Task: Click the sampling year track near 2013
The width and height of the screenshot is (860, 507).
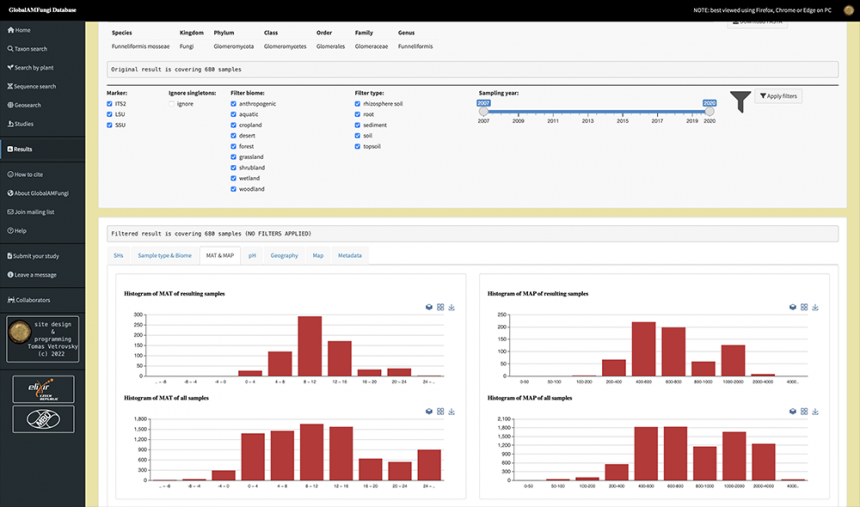Action: point(587,112)
